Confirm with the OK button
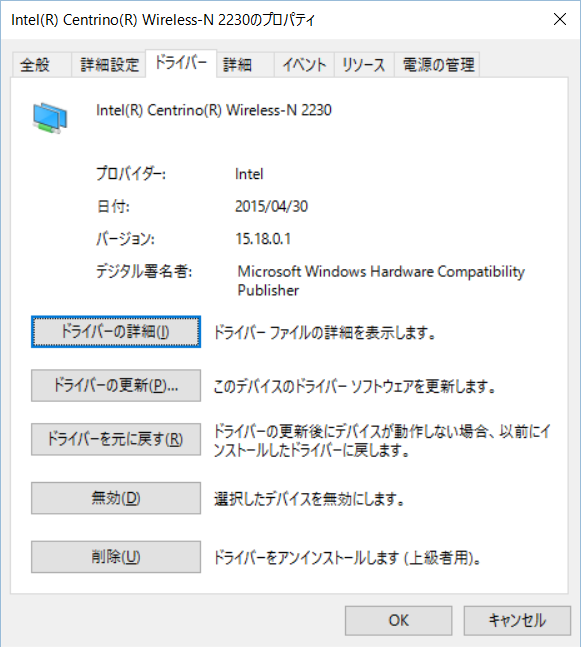The image size is (581, 647). 399,621
